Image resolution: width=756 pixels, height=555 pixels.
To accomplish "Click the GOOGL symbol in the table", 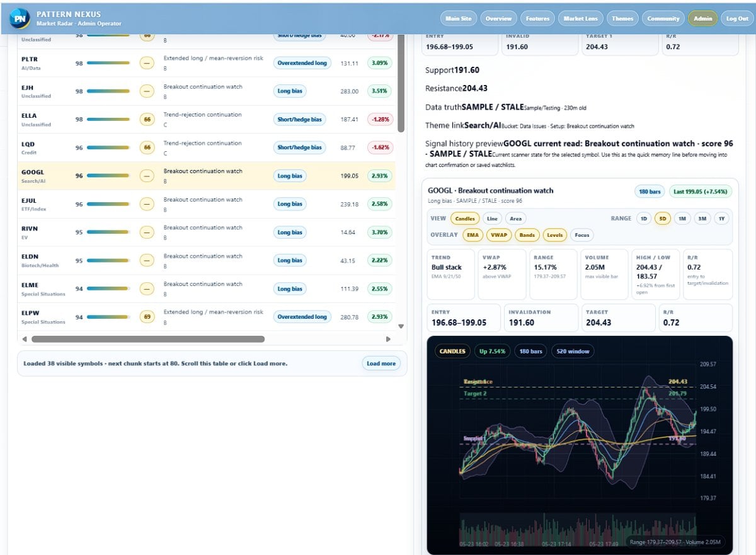I will pyautogui.click(x=33, y=172).
